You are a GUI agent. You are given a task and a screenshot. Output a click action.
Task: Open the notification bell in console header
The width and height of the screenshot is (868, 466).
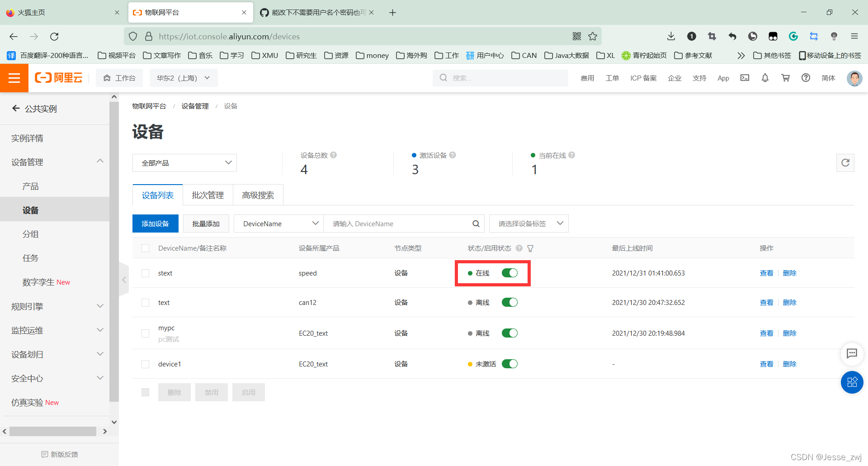[765, 78]
